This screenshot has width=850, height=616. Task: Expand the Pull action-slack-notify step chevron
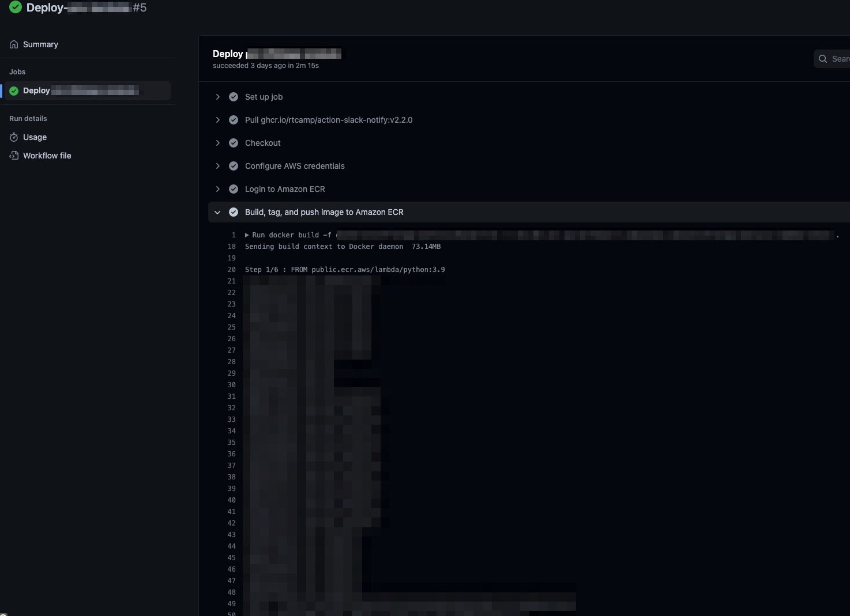(217, 120)
